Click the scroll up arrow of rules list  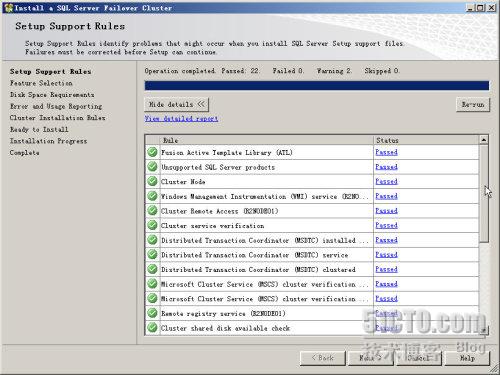pos(484,140)
